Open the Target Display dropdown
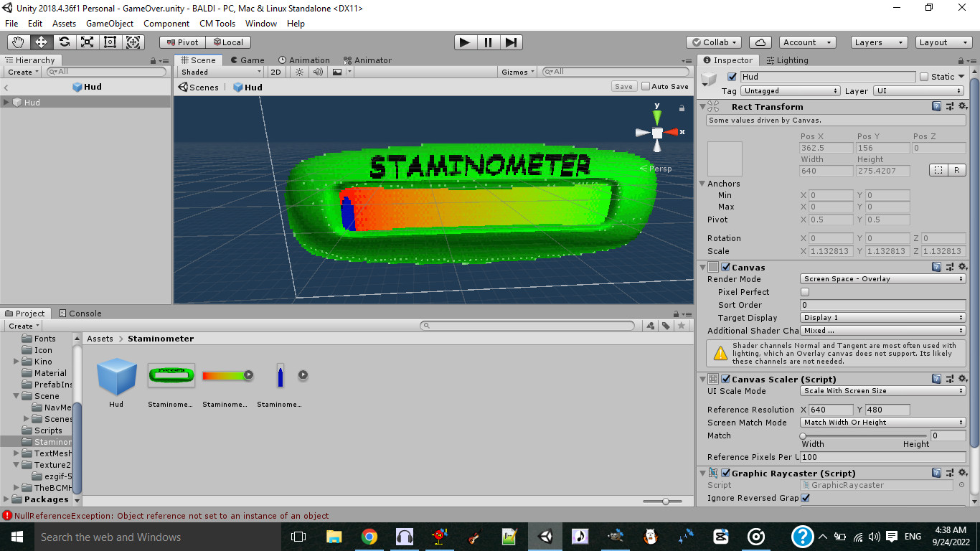980x551 pixels. click(x=883, y=318)
